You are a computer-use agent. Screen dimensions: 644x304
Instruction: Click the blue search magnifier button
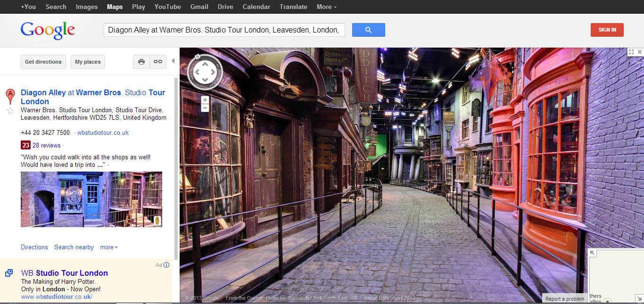tap(368, 30)
